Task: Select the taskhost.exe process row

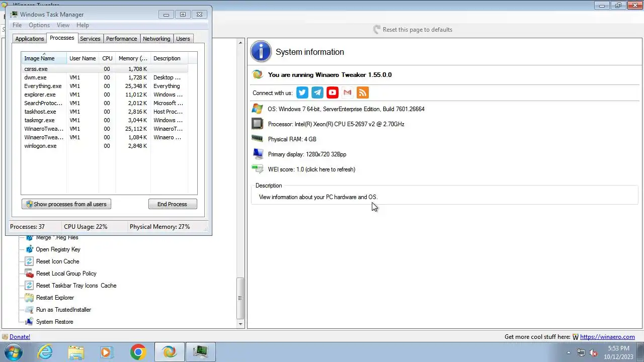Action: click(x=105, y=112)
